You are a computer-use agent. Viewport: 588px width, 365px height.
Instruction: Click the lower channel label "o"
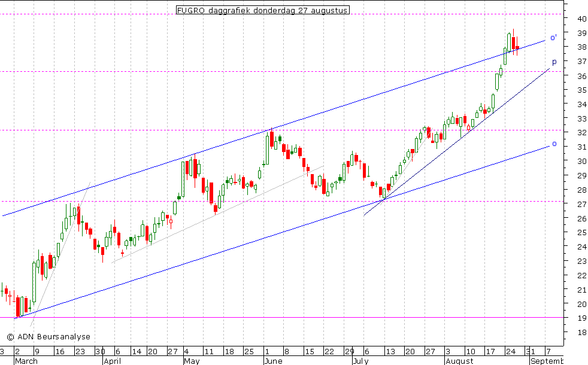coord(554,144)
